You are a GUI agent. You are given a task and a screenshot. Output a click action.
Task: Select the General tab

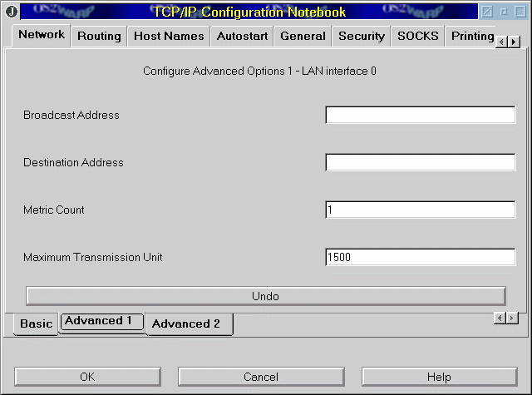pos(303,36)
